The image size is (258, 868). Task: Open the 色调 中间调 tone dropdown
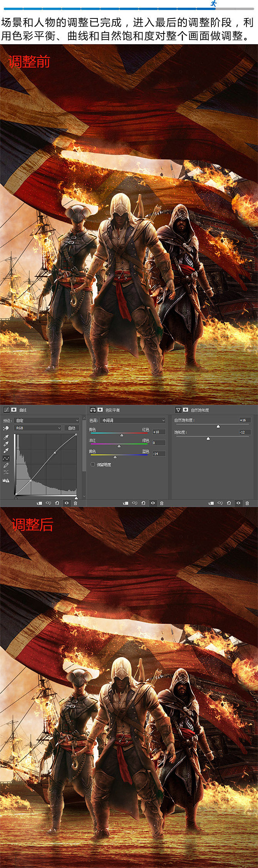tap(133, 420)
